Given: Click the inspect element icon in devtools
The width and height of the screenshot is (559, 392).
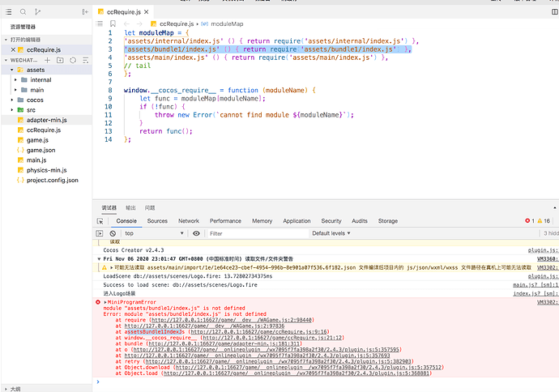Looking at the screenshot, I should coord(100,221).
